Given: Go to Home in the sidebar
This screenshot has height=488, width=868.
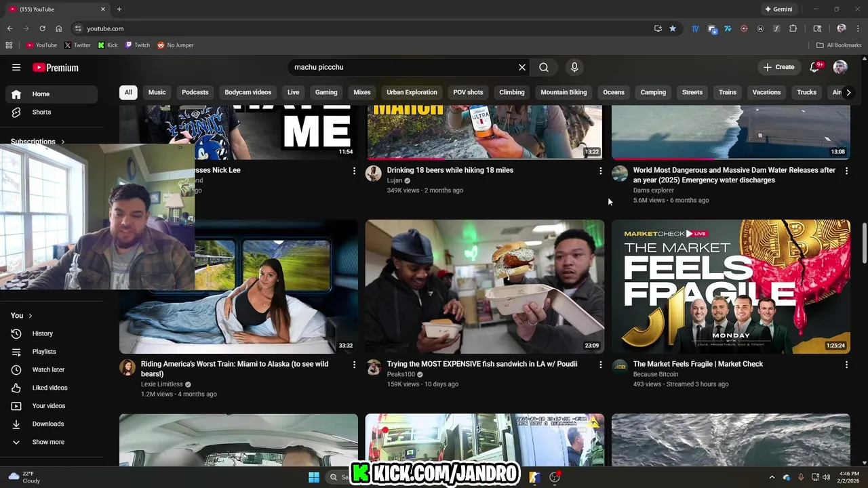Looking at the screenshot, I should pos(52,94).
